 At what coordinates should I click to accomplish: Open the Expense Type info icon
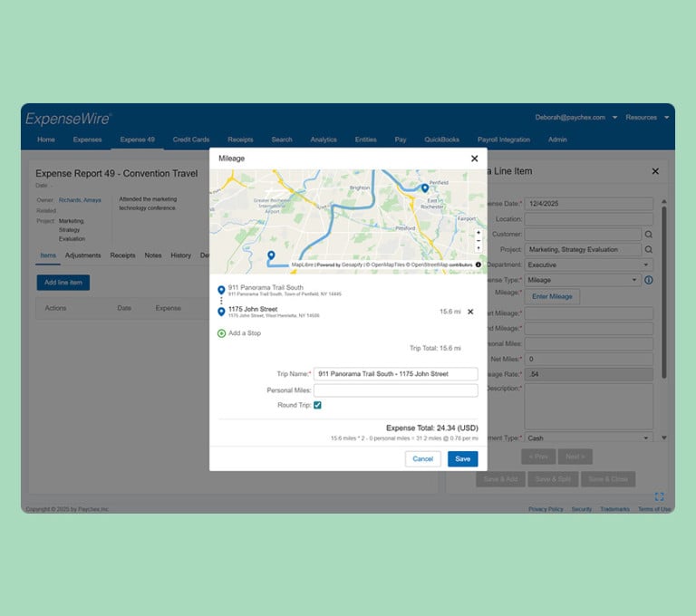[649, 280]
